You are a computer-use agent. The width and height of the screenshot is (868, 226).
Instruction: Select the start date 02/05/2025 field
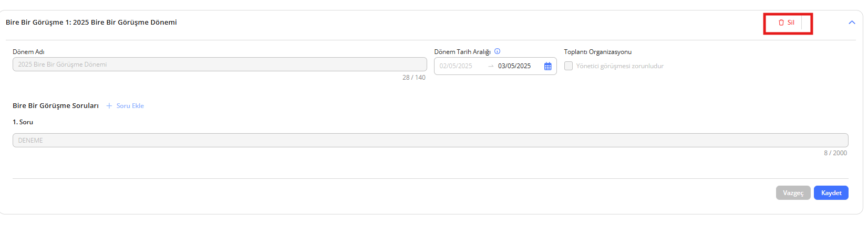pyautogui.click(x=456, y=66)
